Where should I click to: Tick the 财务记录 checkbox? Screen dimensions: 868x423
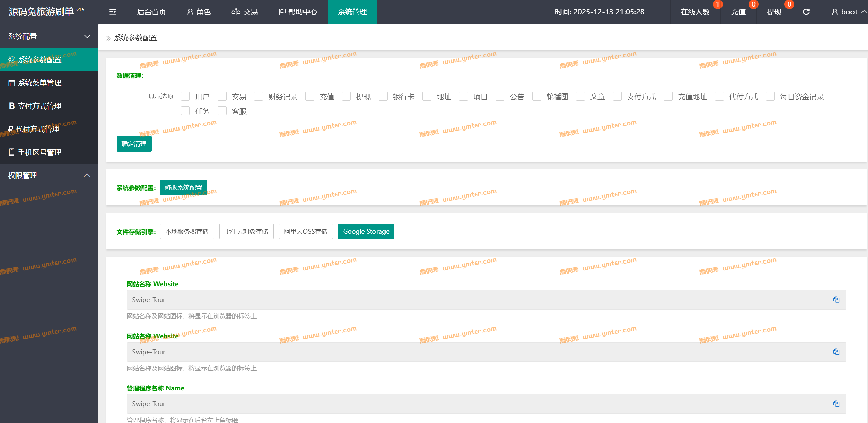click(x=259, y=97)
